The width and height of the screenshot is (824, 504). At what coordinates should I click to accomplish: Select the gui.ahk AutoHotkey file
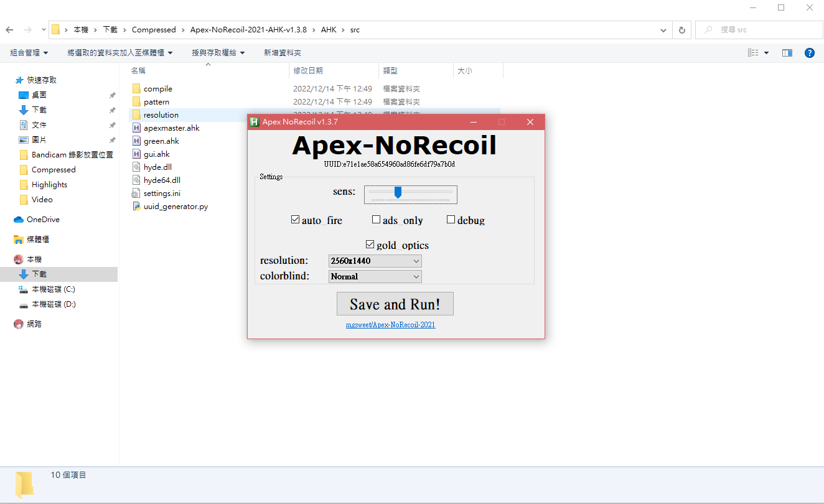157,154
